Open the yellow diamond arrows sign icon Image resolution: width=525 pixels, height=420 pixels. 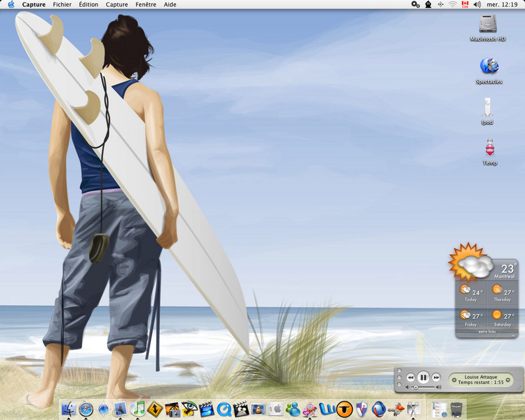155,409
